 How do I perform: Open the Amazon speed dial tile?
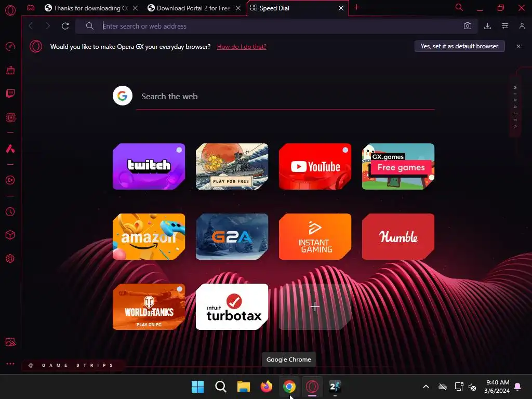click(149, 236)
